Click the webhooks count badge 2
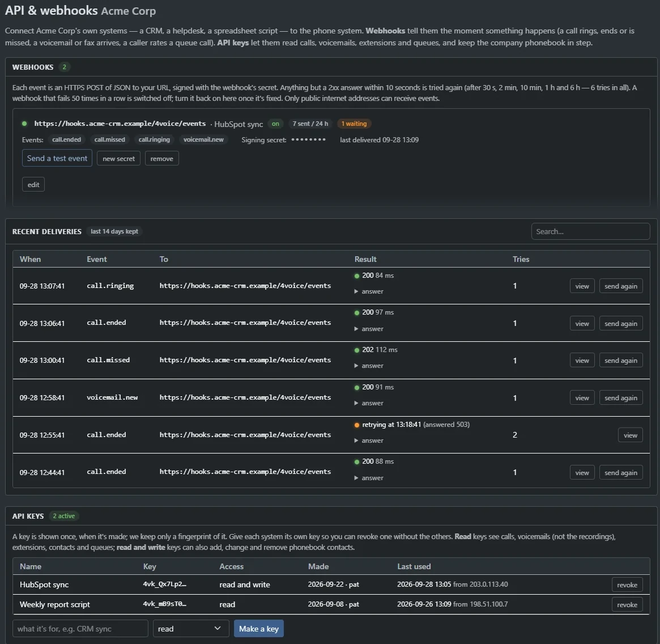Screen dimensions: 660x644 pos(64,67)
